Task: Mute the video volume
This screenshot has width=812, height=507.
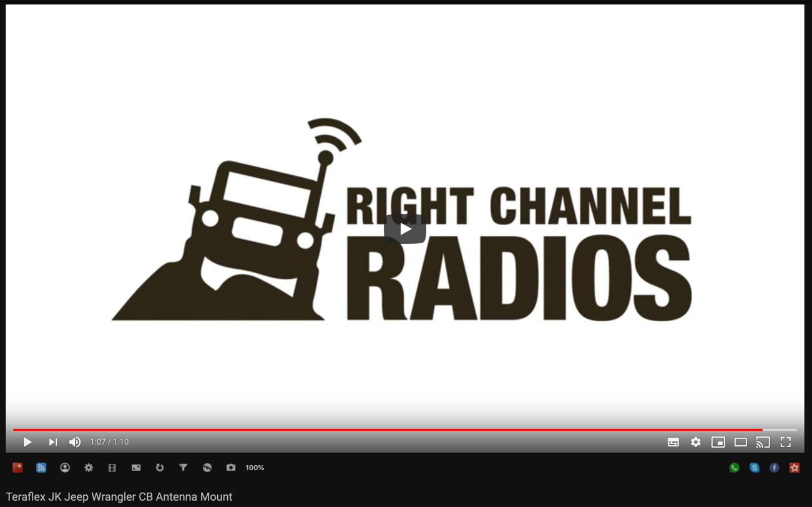Action: click(x=75, y=442)
